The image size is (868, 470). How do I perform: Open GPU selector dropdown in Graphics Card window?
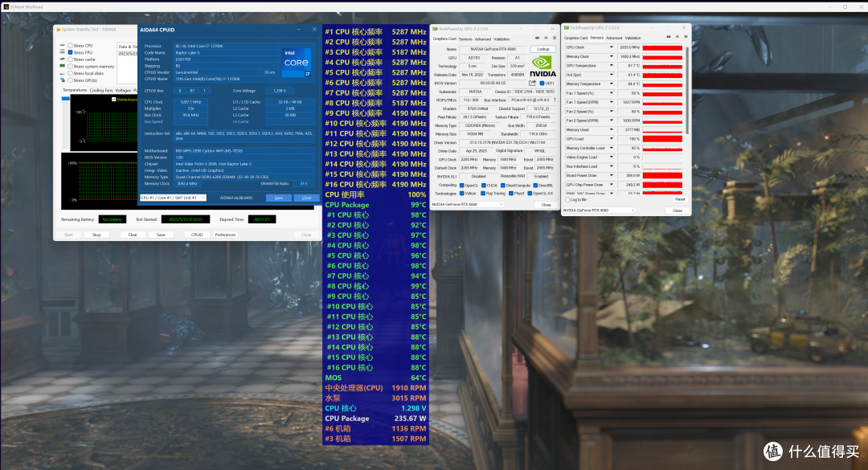(x=468, y=204)
